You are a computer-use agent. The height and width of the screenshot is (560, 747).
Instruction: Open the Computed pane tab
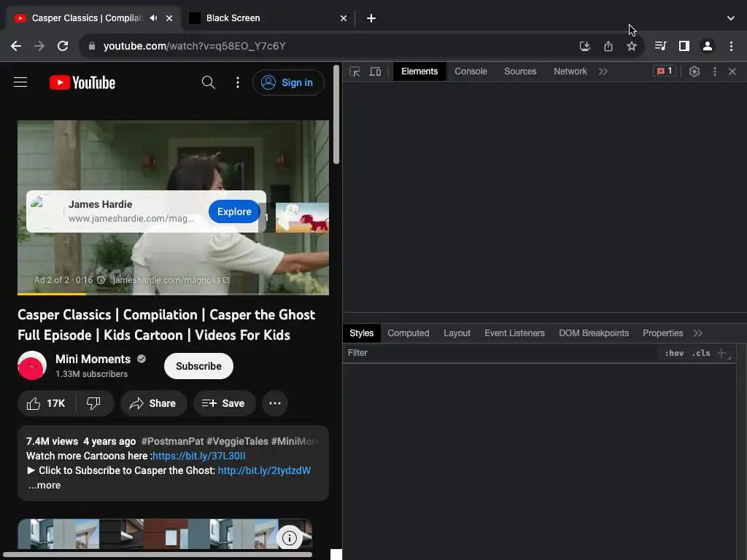pos(409,333)
